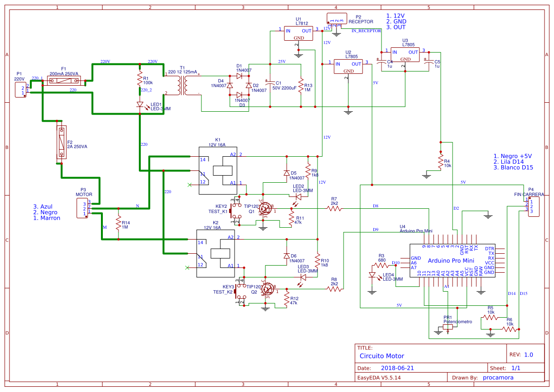Click the 'IN_RECEPTOR' net label
The height and width of the screenshot is (392, 554).
[x=366, y=31]
